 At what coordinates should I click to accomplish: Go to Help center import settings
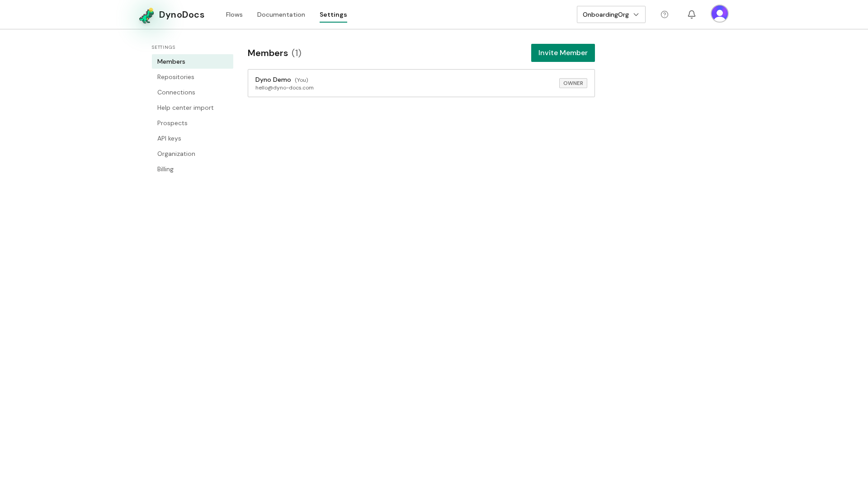click(193, 108)
